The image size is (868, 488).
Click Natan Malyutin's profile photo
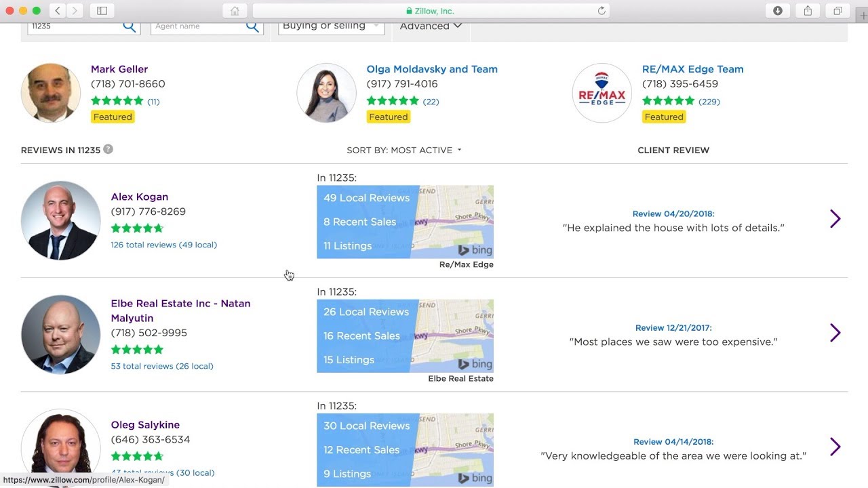click(61, 334)
